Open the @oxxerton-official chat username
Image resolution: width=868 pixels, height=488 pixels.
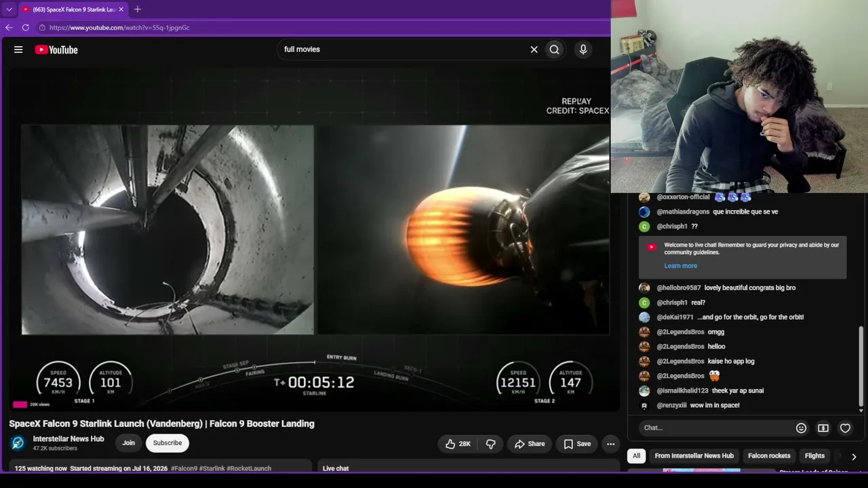point(683,197)
